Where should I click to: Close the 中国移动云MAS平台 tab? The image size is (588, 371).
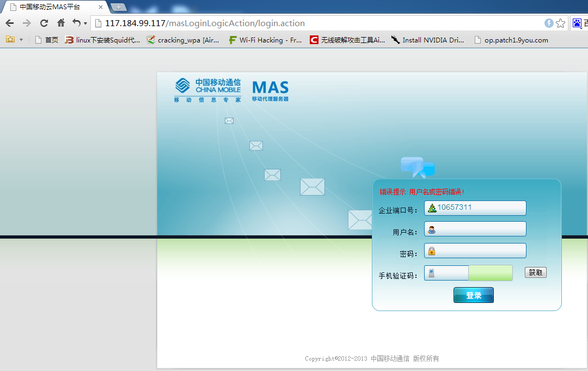tap(101, 7)
